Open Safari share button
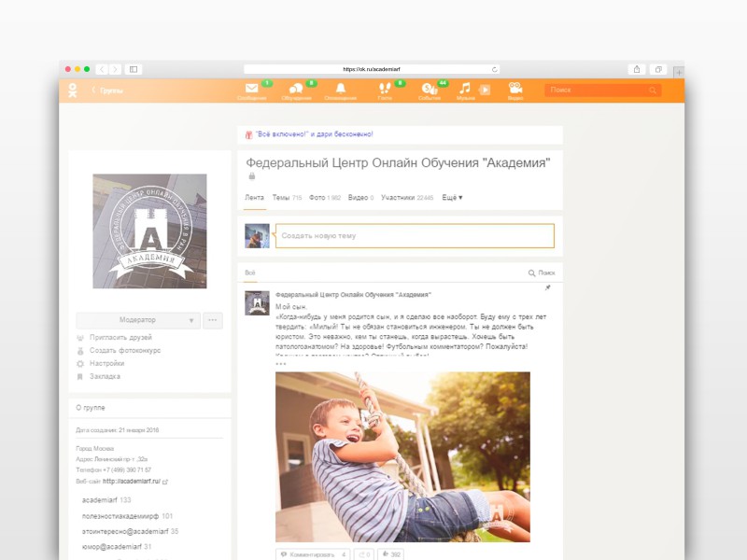 pyautogui.click(x=637, y=69)
